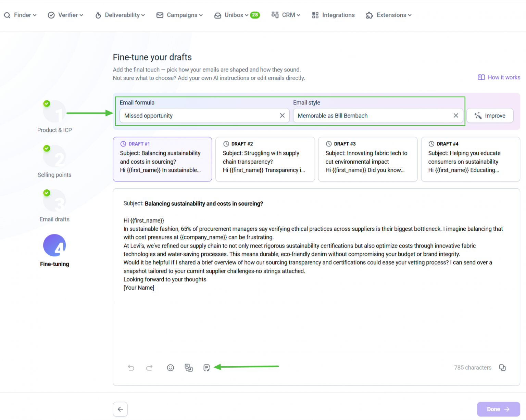526x420 pixels.
Task: Open the How it works link
Action: pyautogui.click(x=499, y=77)
